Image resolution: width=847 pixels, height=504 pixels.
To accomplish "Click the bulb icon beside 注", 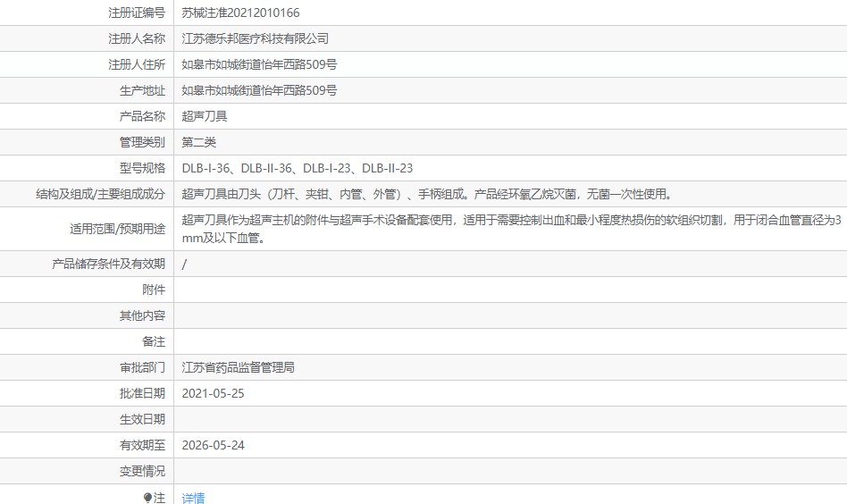I will pyautogui.click(x=147, y=498).
